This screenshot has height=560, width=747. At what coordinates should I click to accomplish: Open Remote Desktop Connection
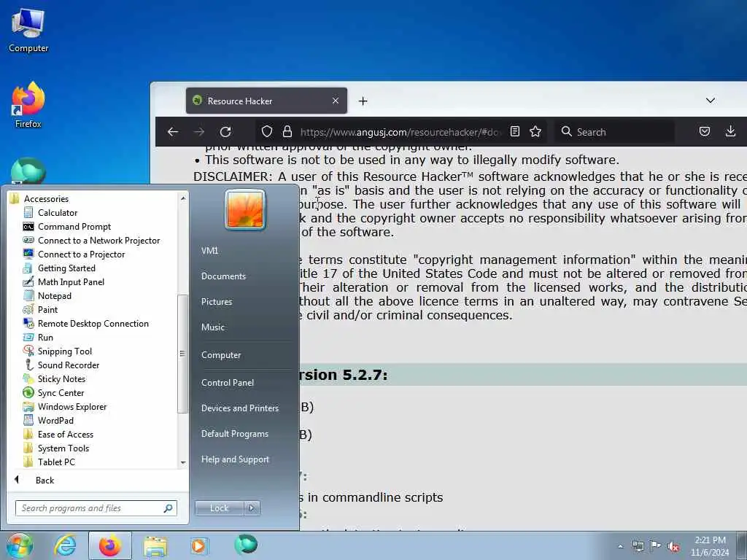coord(93,324)
